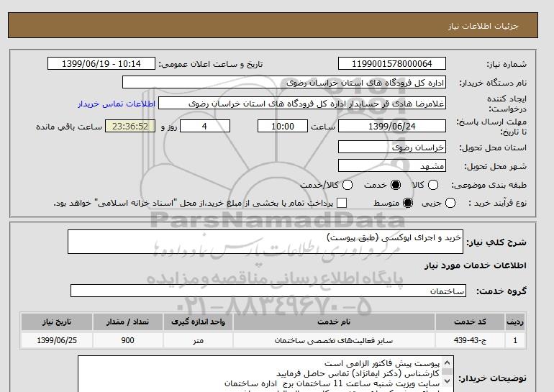Click the delivery city field مشهد
554x392 pixels.
(x=392, y=165)
